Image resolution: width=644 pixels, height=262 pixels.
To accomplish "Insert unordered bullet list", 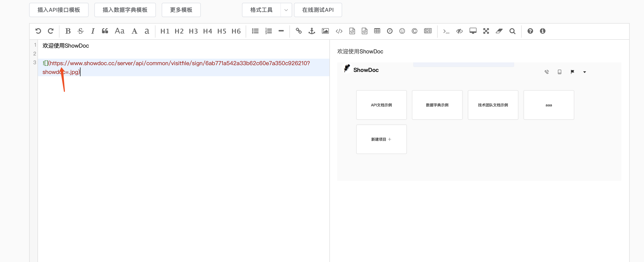I will (255, 31).
